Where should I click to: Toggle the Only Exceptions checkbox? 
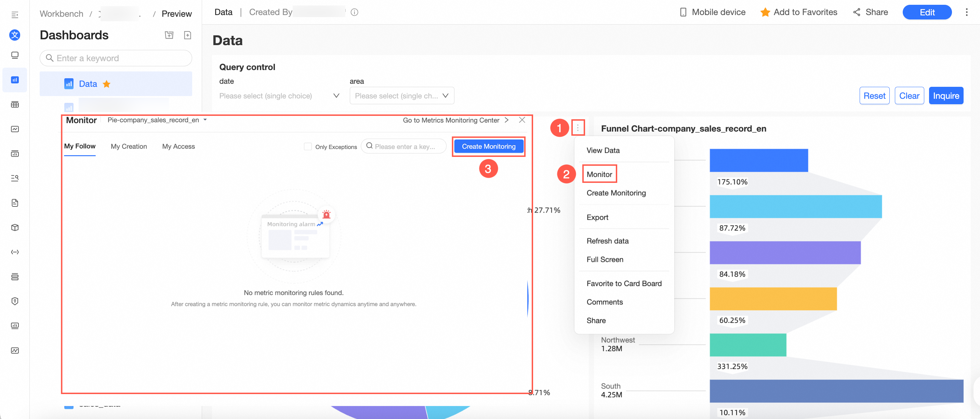[x=308, y=147]
